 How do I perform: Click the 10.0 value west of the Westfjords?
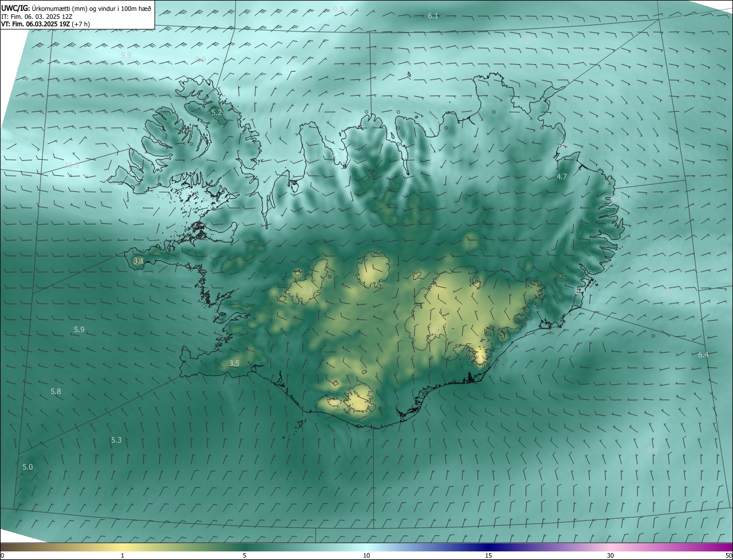(x=72, y=165)
